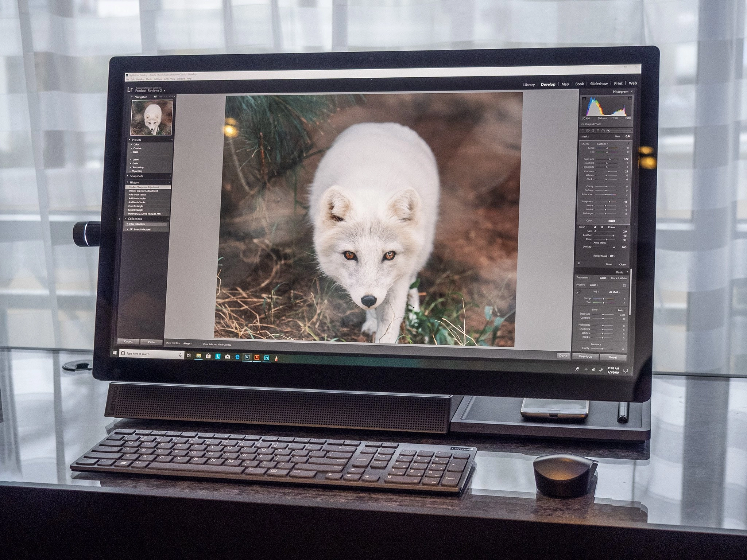Select the Adjustment Brush tool icon
This screenshot has height=560, width=747.
point(608,131)
